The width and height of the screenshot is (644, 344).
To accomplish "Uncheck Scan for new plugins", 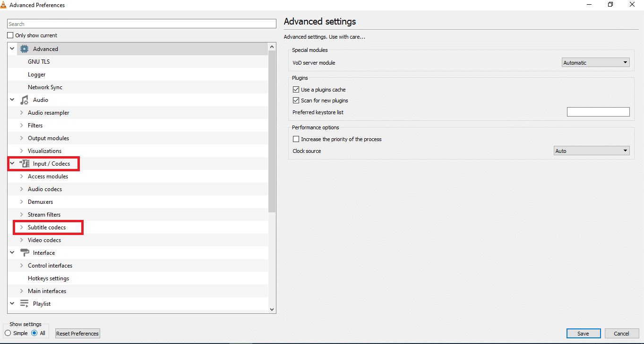I will pos(296,101).
